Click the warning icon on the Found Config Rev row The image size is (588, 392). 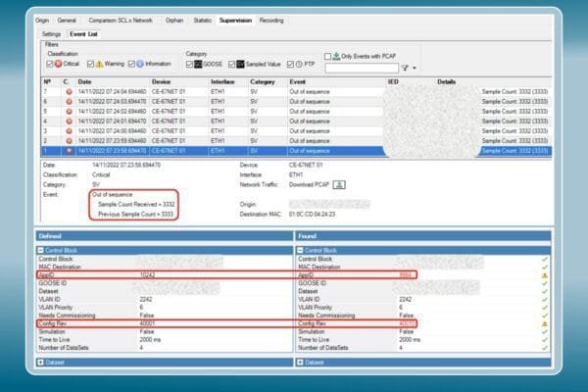545,323
